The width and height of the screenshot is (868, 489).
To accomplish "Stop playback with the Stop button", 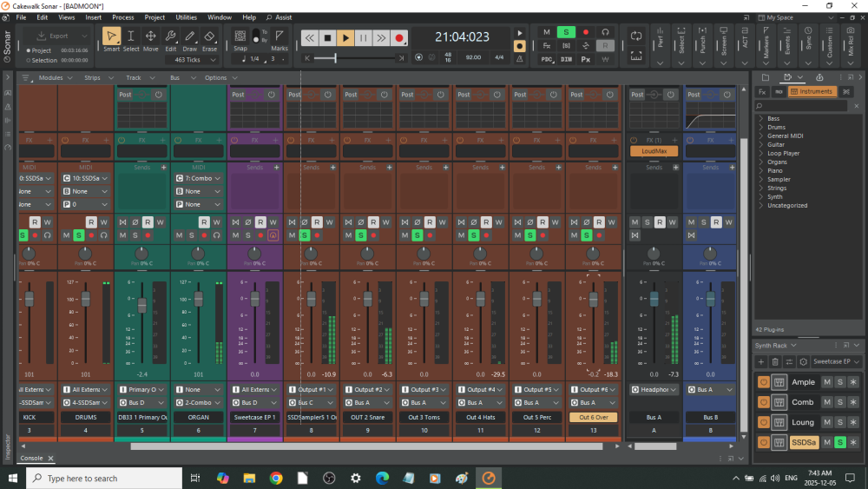I will point(327,37).
